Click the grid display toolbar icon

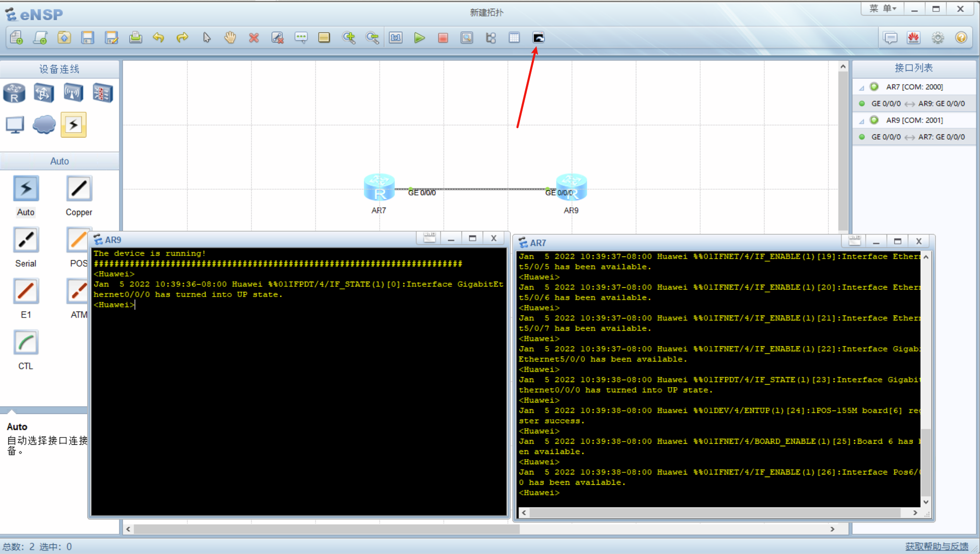point(514,37)
